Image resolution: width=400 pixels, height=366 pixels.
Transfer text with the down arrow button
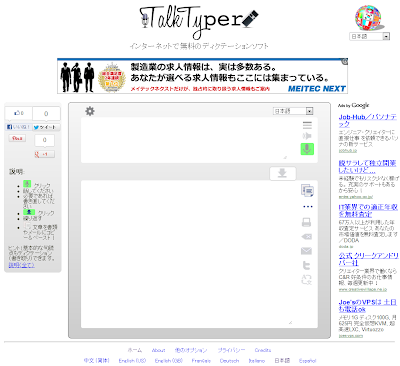coord(283,173)
